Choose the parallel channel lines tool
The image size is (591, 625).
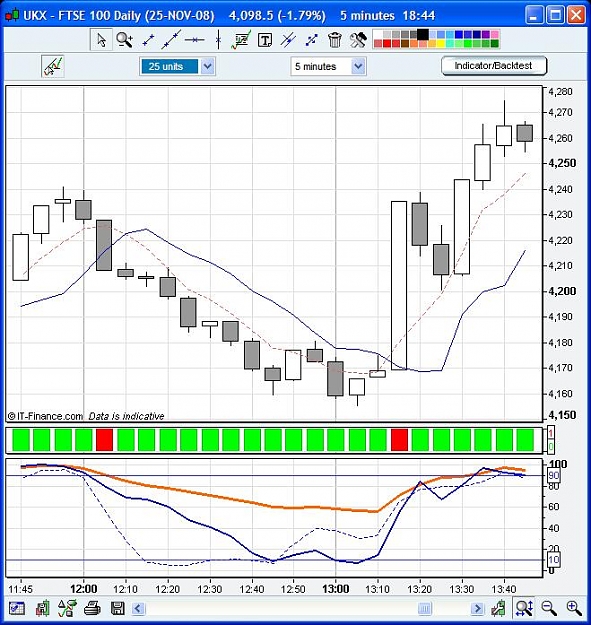(288, 40)
